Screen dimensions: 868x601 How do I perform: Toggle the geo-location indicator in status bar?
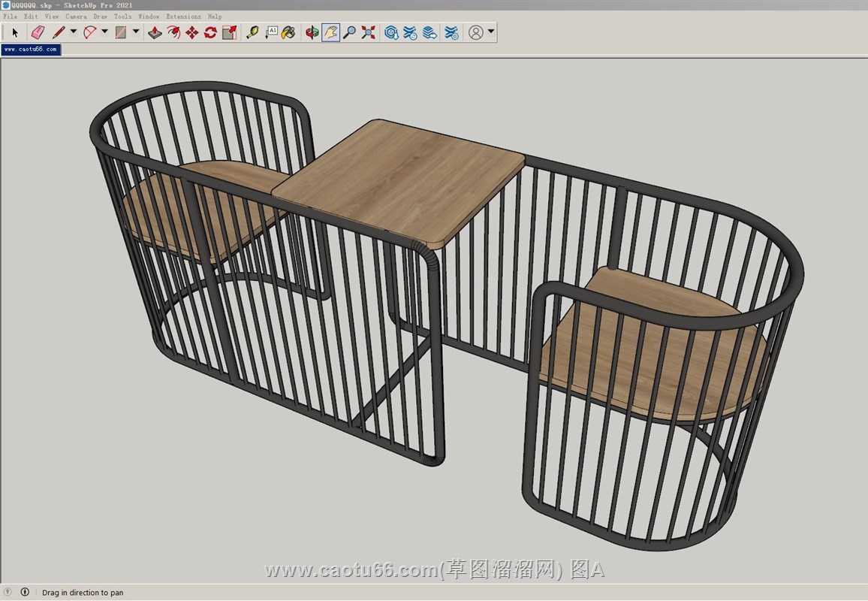(x=8, y=592)
